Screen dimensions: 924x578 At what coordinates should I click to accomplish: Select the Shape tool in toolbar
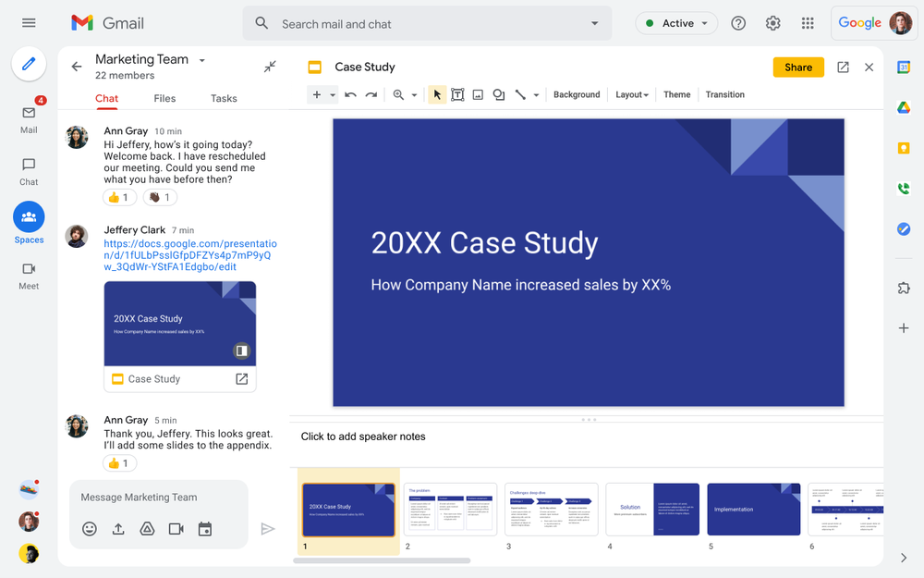(x=499, y=94)
